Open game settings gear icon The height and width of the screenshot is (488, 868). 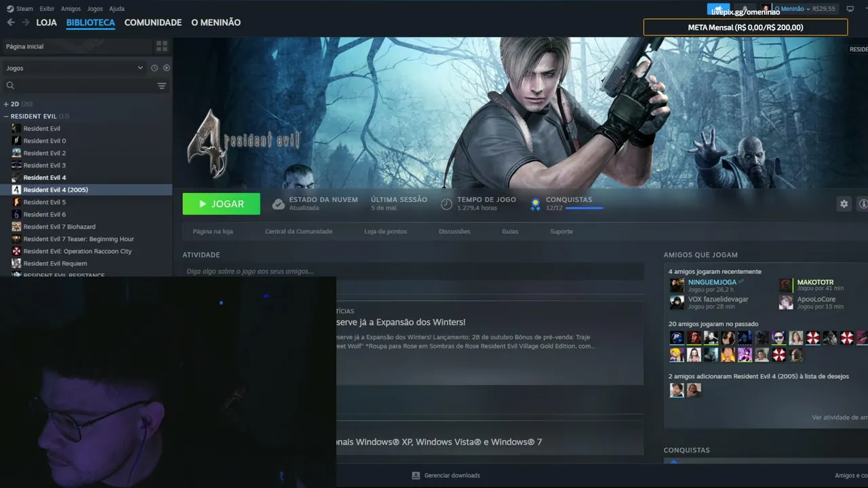844,203
